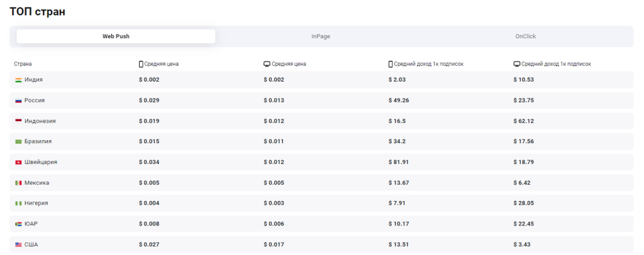The image size is (644, 255).
Task: Click the $ 0.008 price in ЮАР row
Action: coord(149,224)
